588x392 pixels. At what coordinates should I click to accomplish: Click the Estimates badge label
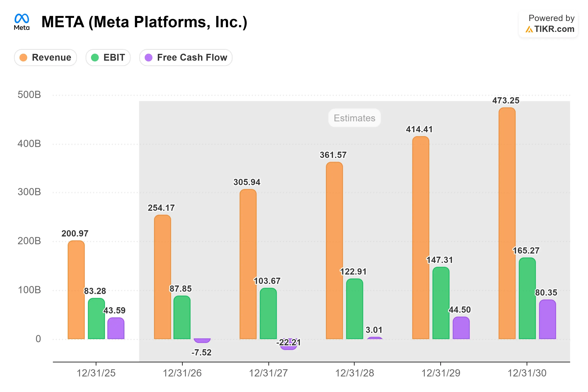point(354,118)
